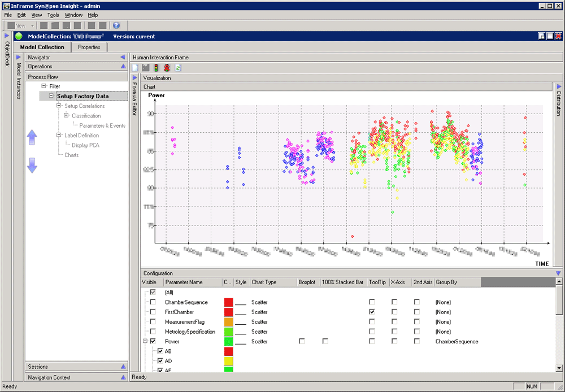The image size is (565, 392).
Task: Click the orange MeasurementFlag color swatch
Action: [x=228, y=322]
